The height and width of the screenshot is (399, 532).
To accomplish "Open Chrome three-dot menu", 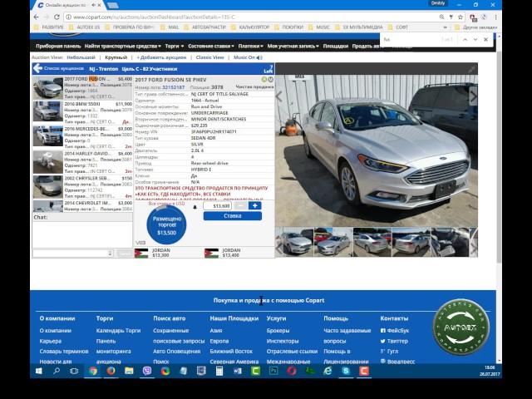I will click(495, 17).
